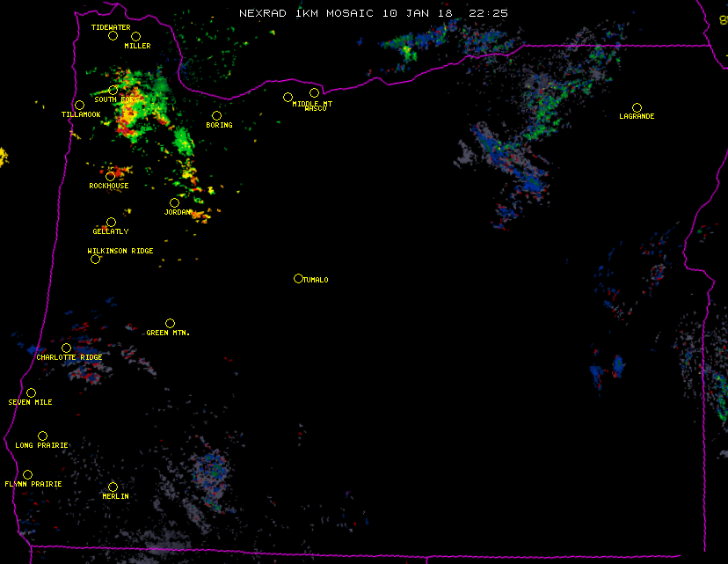Select the Tillamook station circle

click(79, 106)
